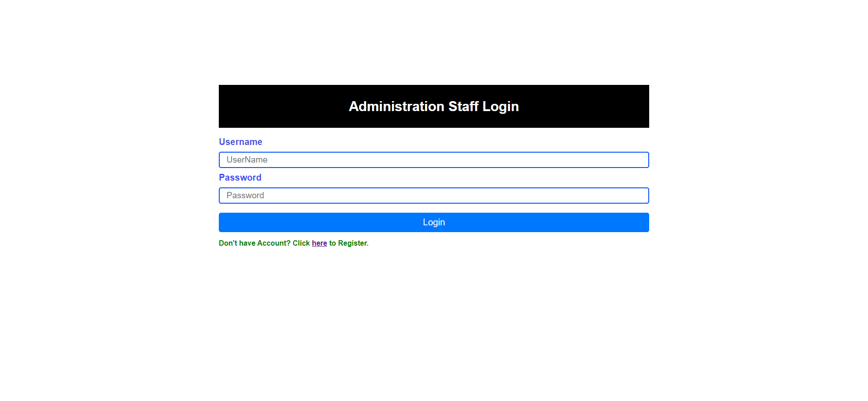Click the 'Administration Staff Login' heading
The height and width of the screenshot is (401, 868).
(x=434, y=107)
